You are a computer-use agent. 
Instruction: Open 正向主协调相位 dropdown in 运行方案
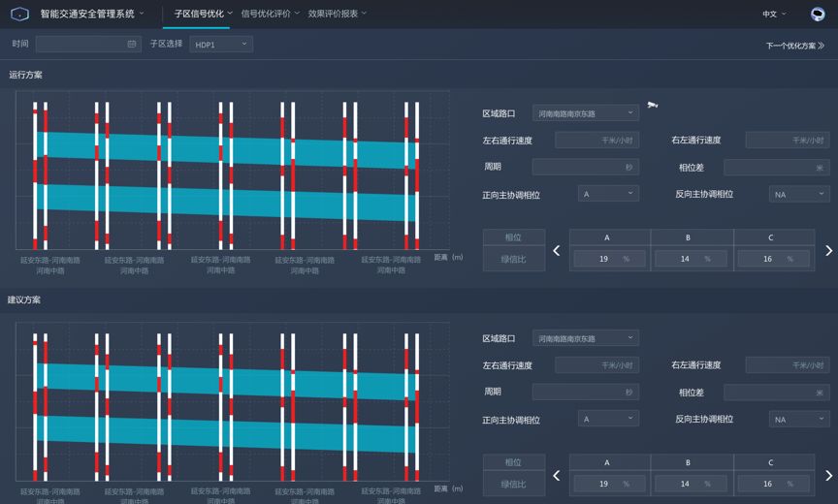click(608, 194)
